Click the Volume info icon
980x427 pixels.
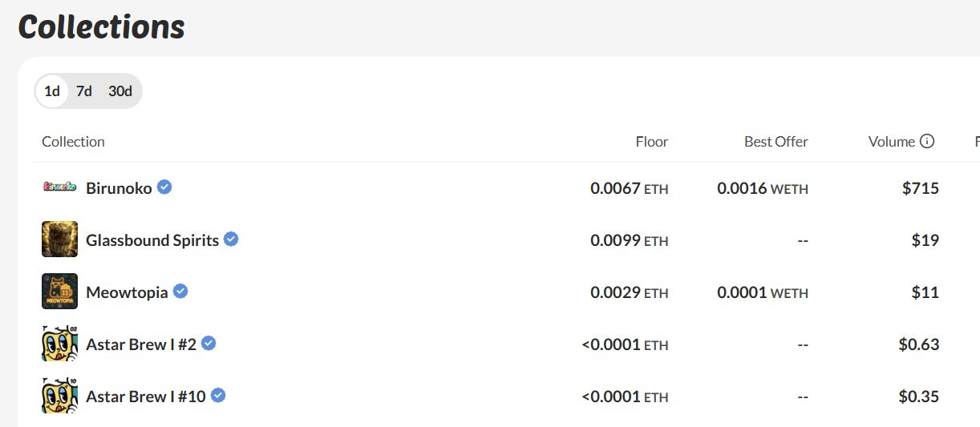point(927,142)
